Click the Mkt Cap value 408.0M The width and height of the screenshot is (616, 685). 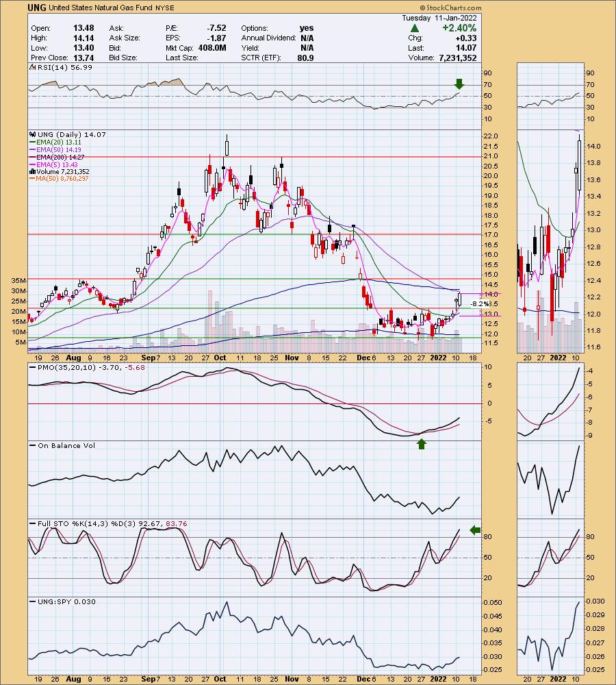[212, 48]
